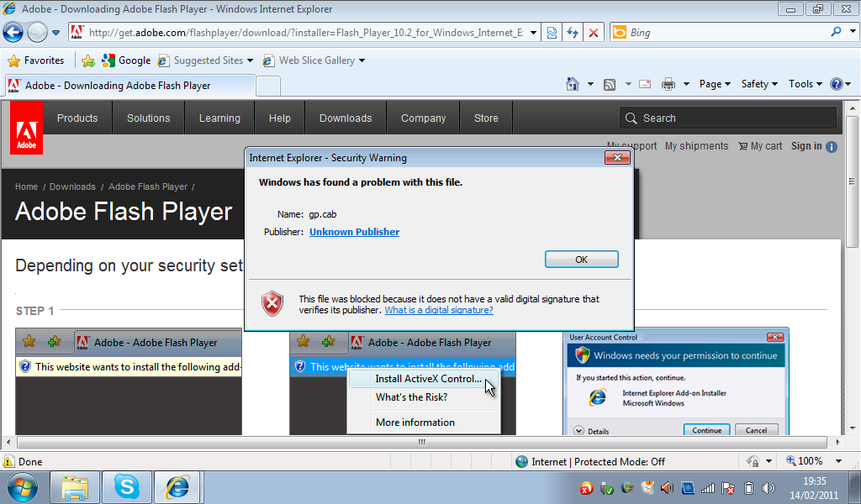The height and width of the screenshot is (504, 861).
Task: Click the 100% zoom level button
Action: click(x=805, y=461)
